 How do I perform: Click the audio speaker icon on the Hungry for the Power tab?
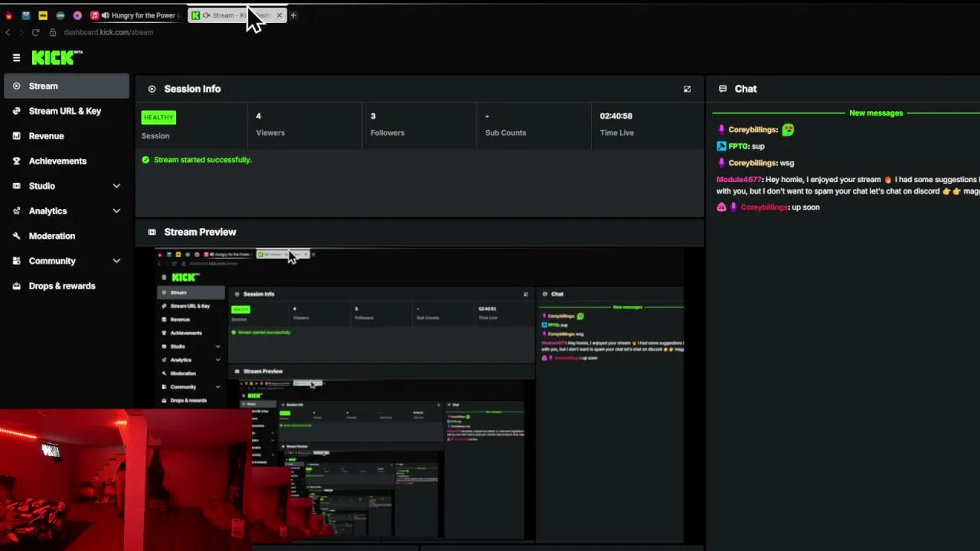tap(106, 15)
